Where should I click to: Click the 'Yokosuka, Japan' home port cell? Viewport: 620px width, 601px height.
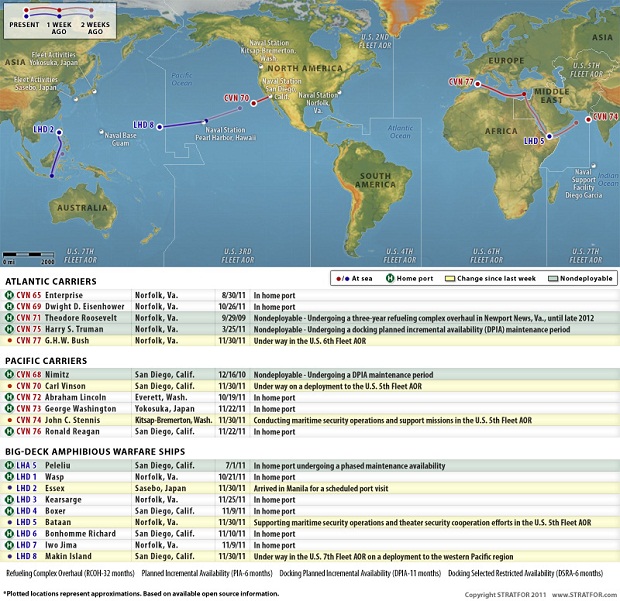tap(164, 408)
